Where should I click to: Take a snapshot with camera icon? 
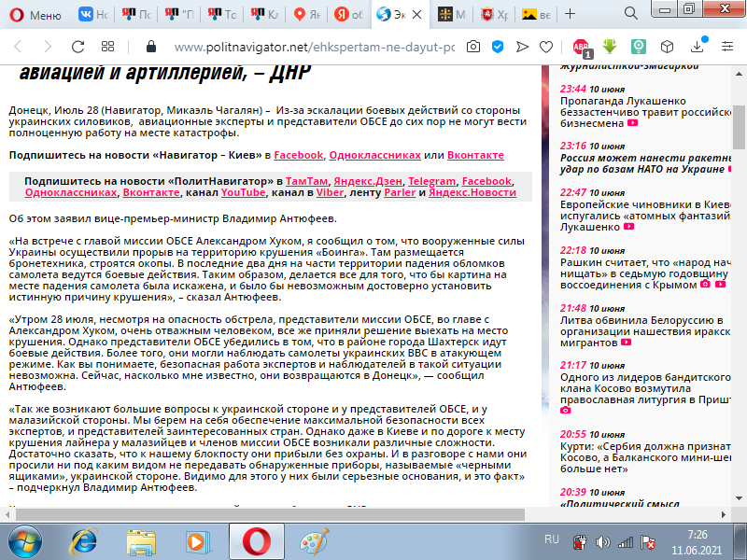click(x=473, y=46)
